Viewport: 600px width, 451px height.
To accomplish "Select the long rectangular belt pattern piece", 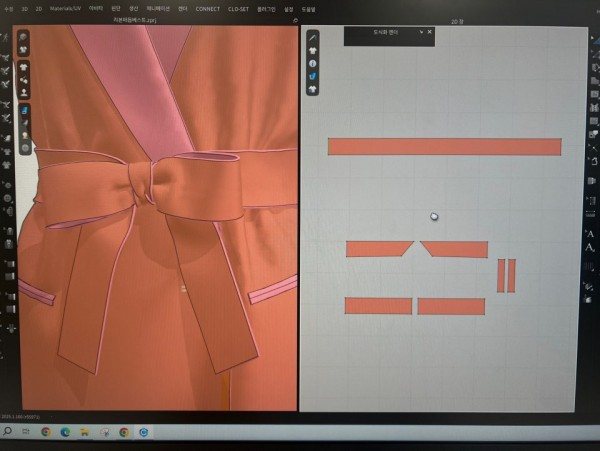I will tap(444, 147).
